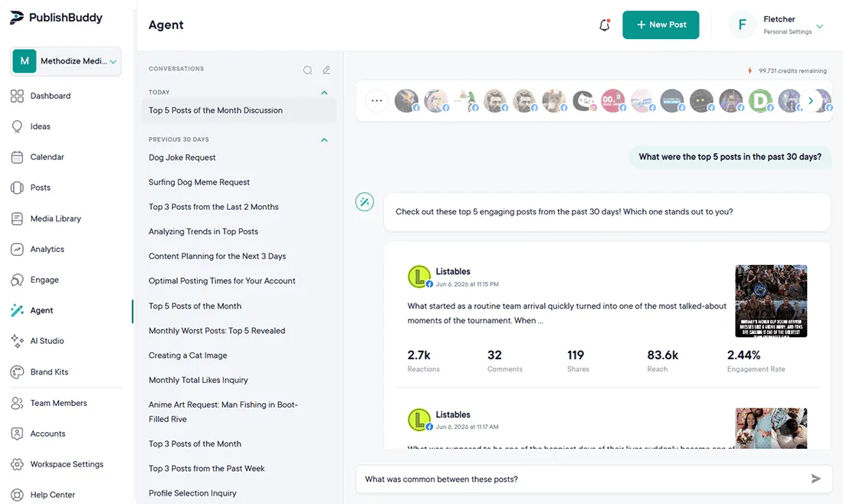Show next accounts with right chevron
843x504 pixels.
[x=811, y=100]
